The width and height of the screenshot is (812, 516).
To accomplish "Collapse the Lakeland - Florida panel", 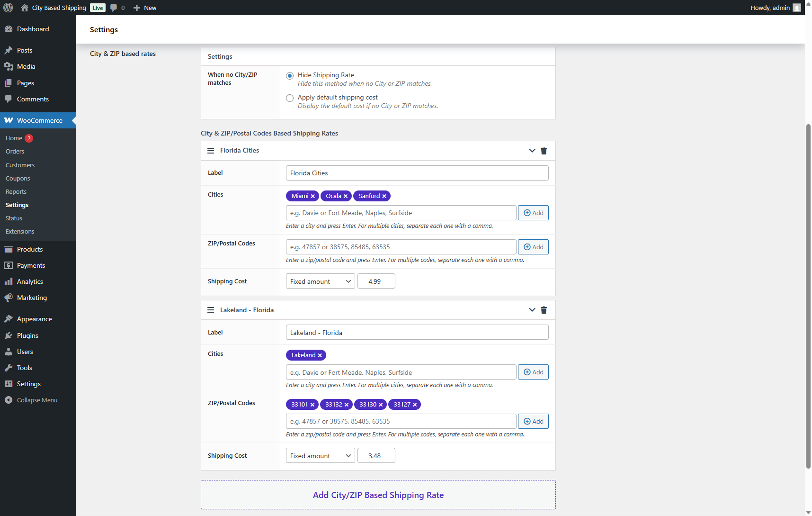I will [532, 310].
